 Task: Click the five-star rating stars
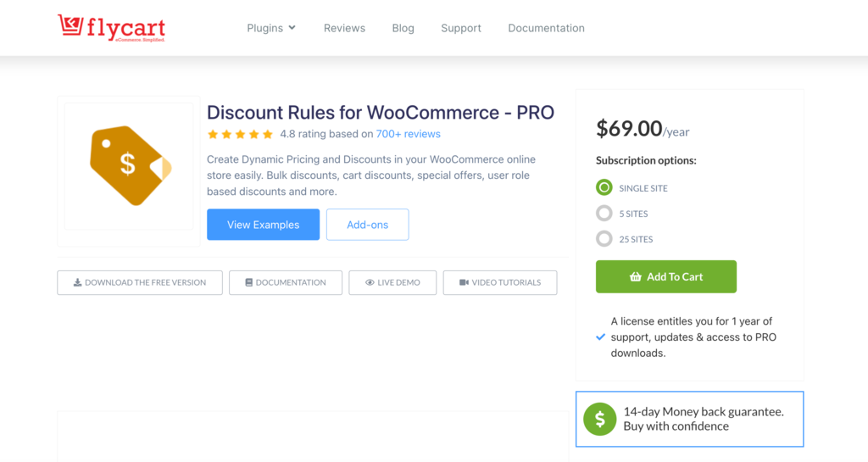tap(240, 134)
